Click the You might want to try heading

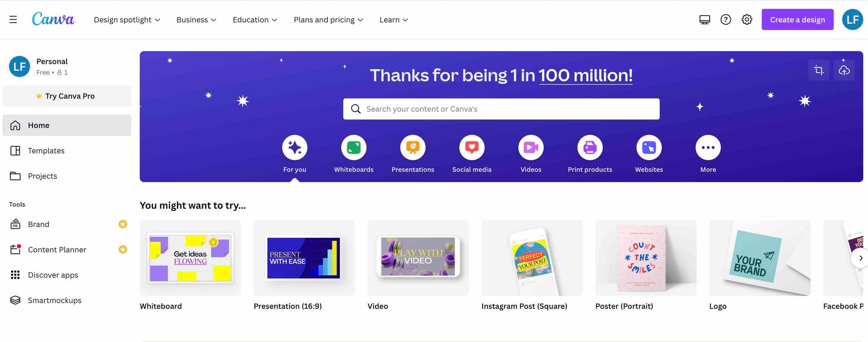(193, 206)
